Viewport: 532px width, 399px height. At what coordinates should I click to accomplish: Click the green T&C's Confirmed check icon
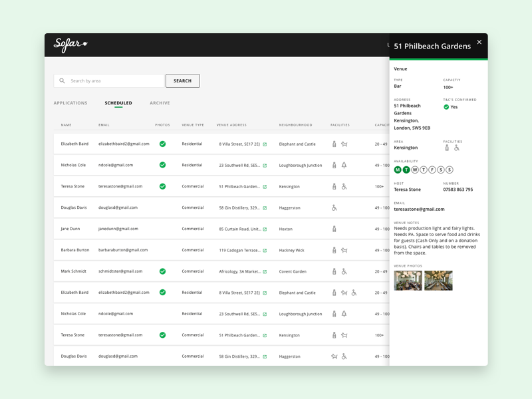point(446,107)
